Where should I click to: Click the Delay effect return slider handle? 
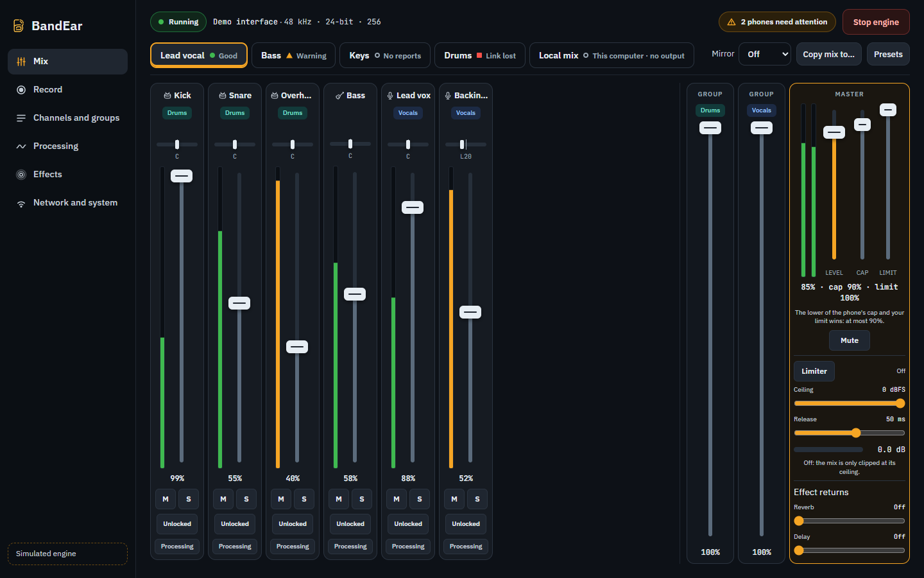[799, 550]
